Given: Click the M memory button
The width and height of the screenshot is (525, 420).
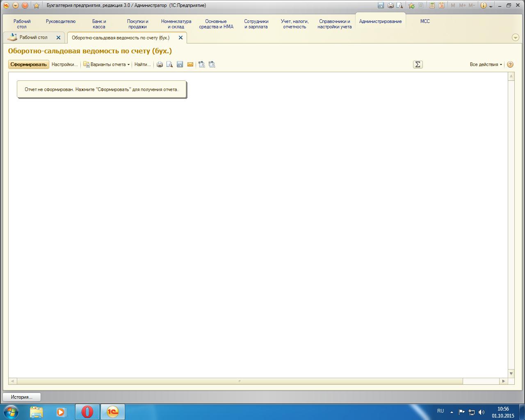Looking at the screenshot, I should 453,5.
